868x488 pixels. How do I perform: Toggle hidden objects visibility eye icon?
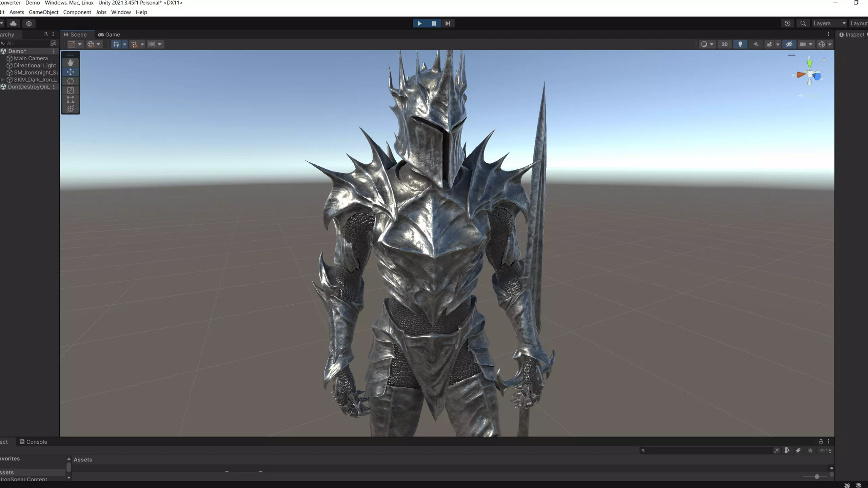(x=789, y=44)
